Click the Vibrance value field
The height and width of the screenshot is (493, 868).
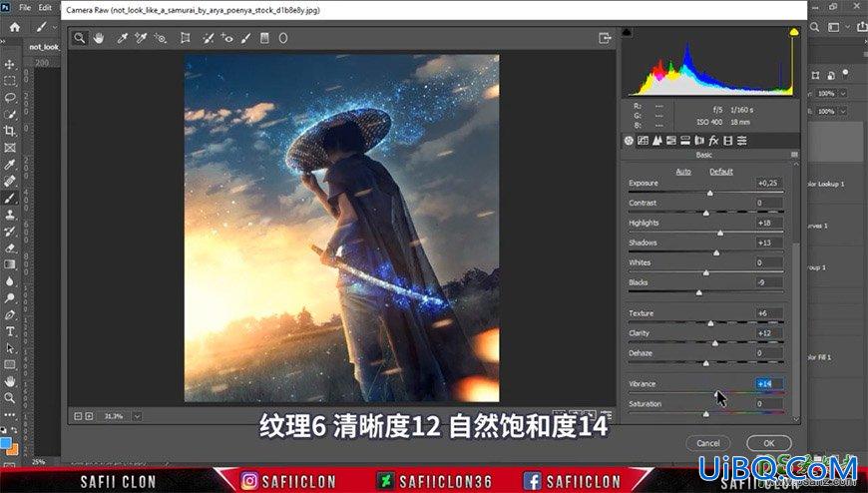[x=769, y=384]
